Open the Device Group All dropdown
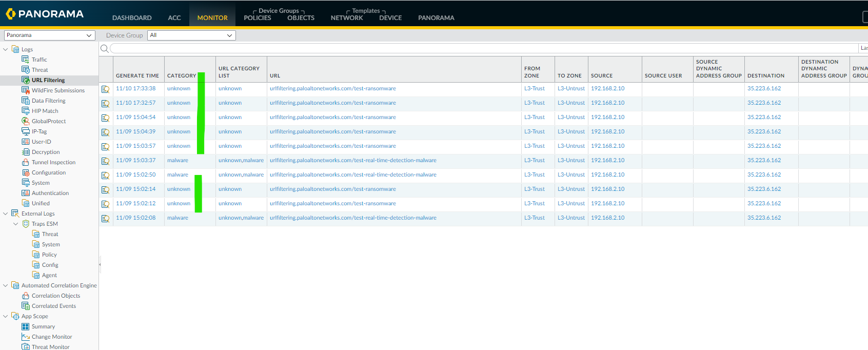The image size is (868, 350). 191,35
